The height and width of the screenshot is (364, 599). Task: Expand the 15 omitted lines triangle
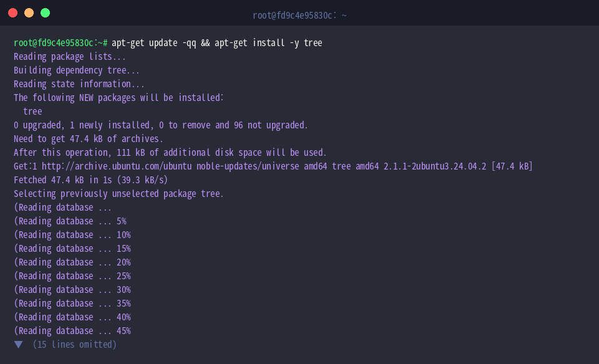click(x=18, y=345)
